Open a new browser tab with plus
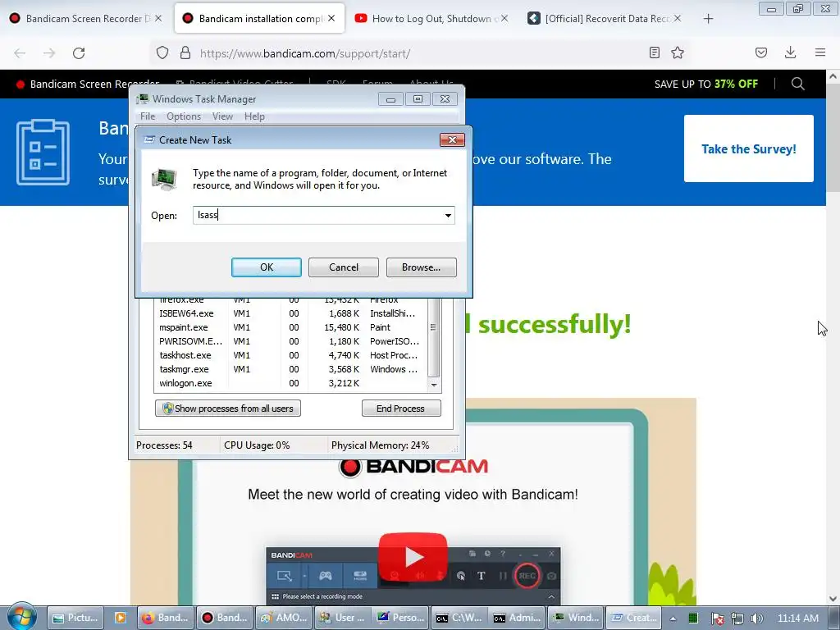The height and width of the screenshot is (630, 840). pyautogui.click(x=708, y=19)
